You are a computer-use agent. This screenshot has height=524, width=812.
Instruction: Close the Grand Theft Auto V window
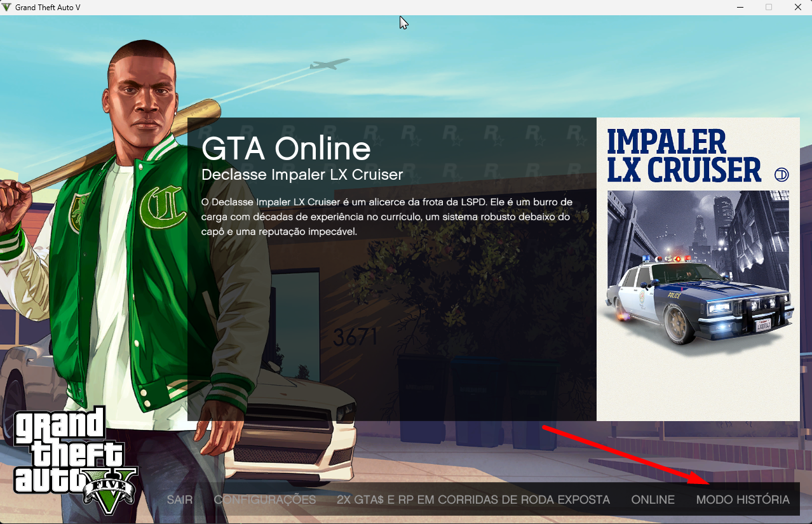coord(797,7)
